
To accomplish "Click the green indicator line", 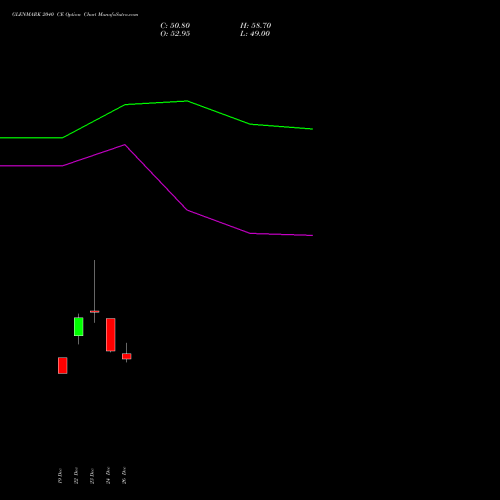I will (x=156, y=103).
